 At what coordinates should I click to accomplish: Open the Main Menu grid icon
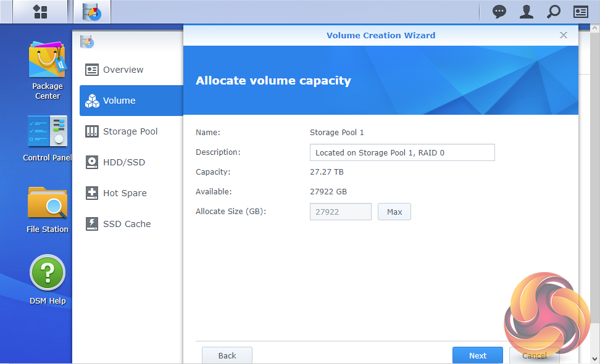40,12
